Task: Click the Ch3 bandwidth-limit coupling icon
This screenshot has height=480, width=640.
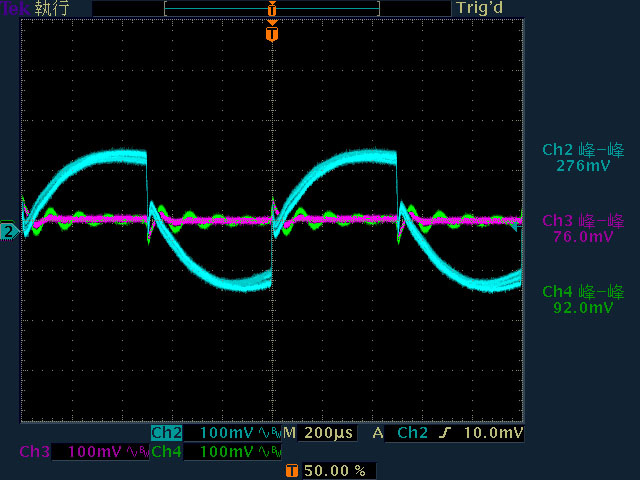Action: (138, 452)
